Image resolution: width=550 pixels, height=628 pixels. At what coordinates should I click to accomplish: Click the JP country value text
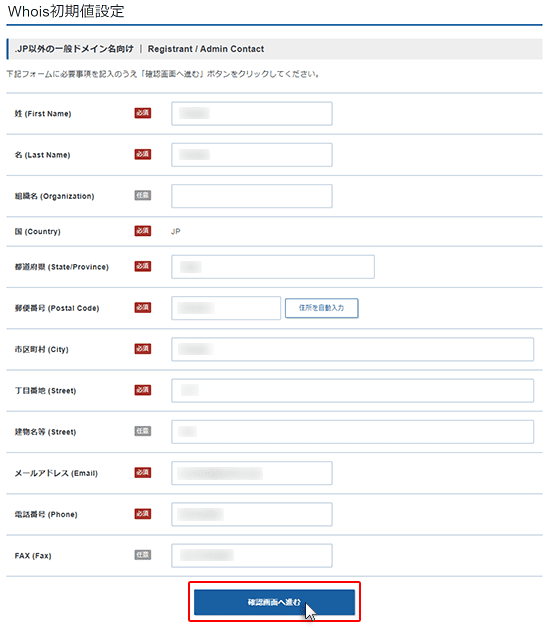coord(175,231)
